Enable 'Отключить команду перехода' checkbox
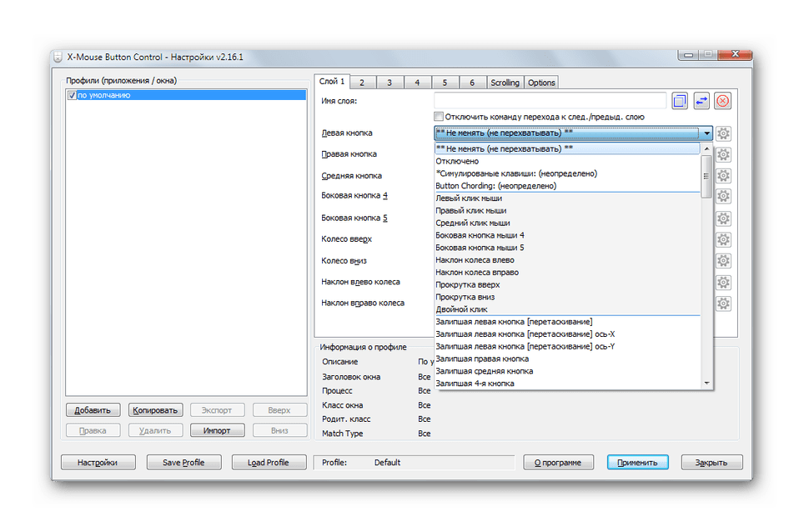This screenshot has width=804, height=532. coord(439,117)
